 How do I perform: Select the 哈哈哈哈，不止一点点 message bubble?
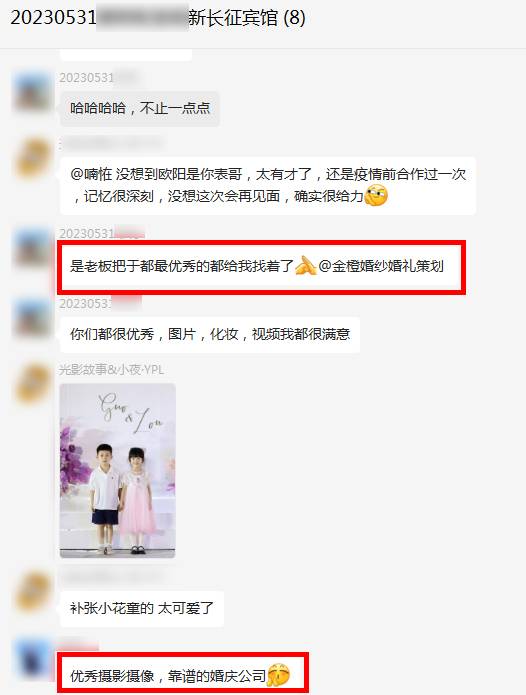[x=140, y=108]
